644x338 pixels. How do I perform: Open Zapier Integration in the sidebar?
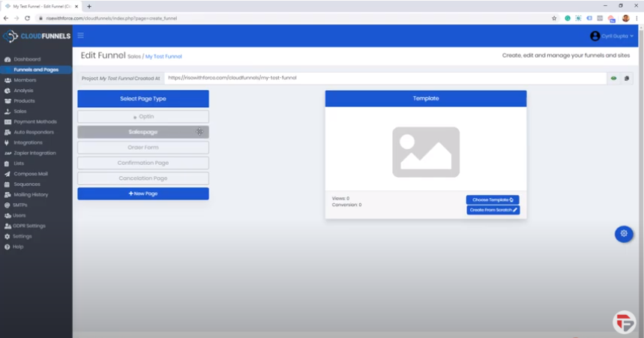tap(35, 153)
